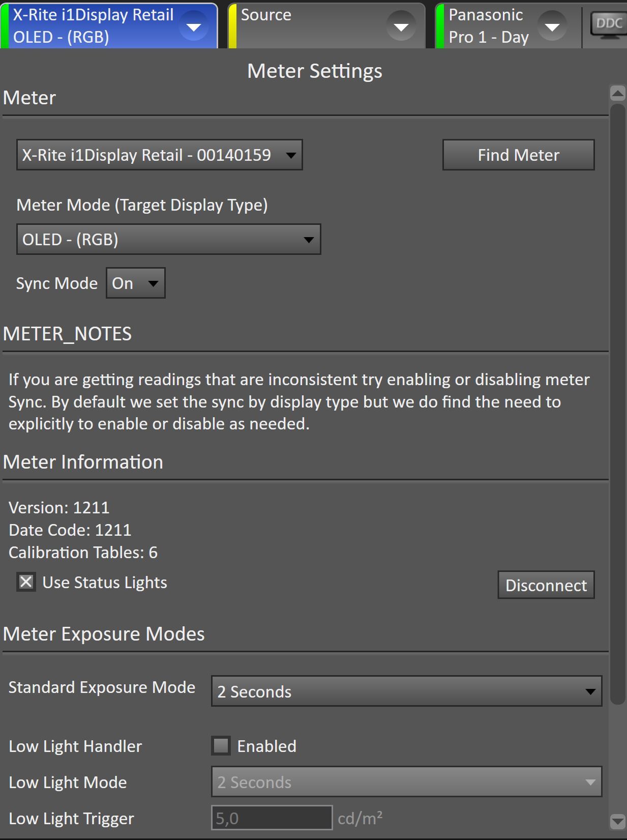Expand the Meter Mode OLED - (RGB) dropdown
The width and height of the screenshot is (627, 840).
click(x=168, y=239)
